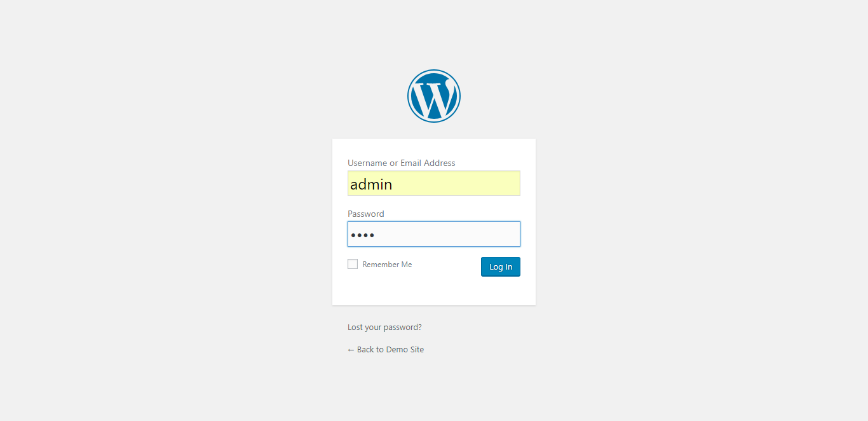The width and height of the screenshot is (868, 421).
Task: Open the Lost your password? link
Action: coord(384,328)
